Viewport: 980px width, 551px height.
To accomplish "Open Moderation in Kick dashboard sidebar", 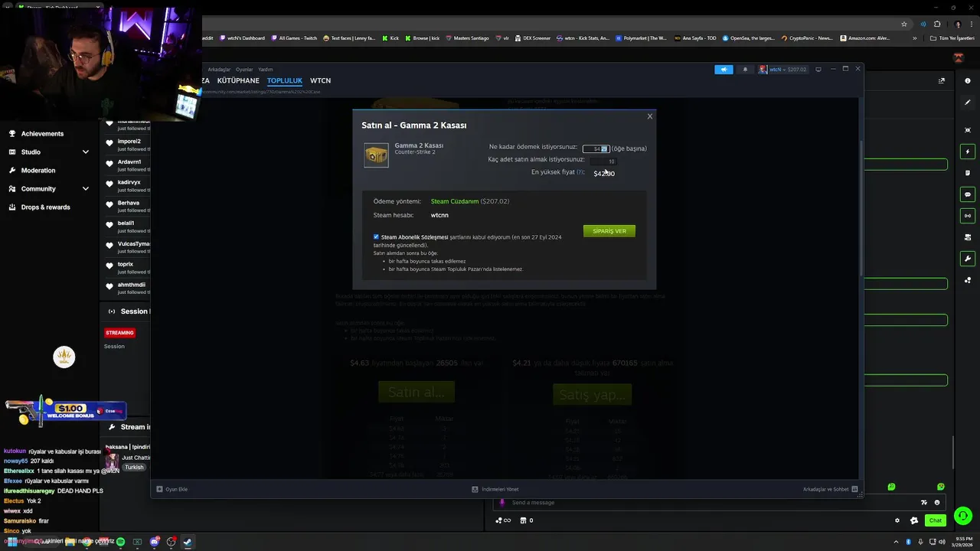I will tap(38, 171).
